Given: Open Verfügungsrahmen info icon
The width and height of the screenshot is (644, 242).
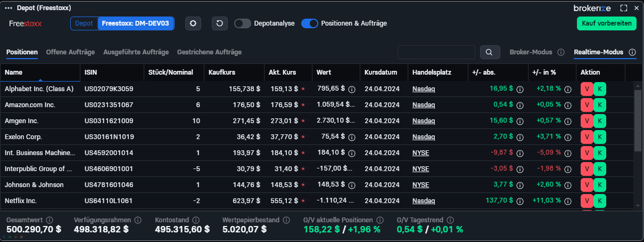Looking at the screenshot, I should (x=138, y=220).
